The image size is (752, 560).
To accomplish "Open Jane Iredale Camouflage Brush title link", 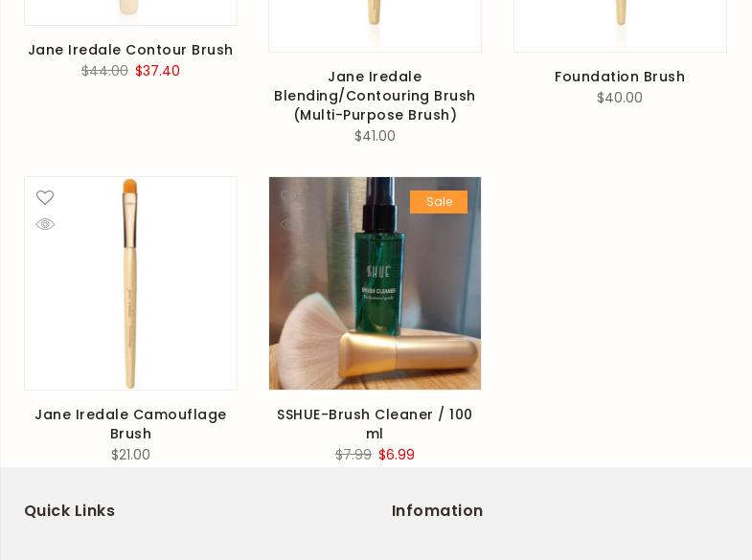I will coord(130,424).
